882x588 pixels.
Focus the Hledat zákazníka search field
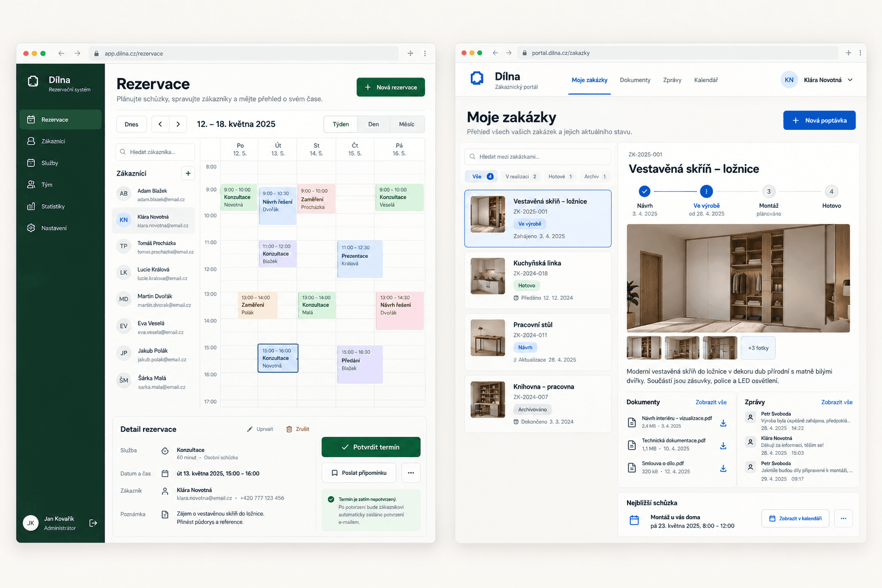(155, 152)
